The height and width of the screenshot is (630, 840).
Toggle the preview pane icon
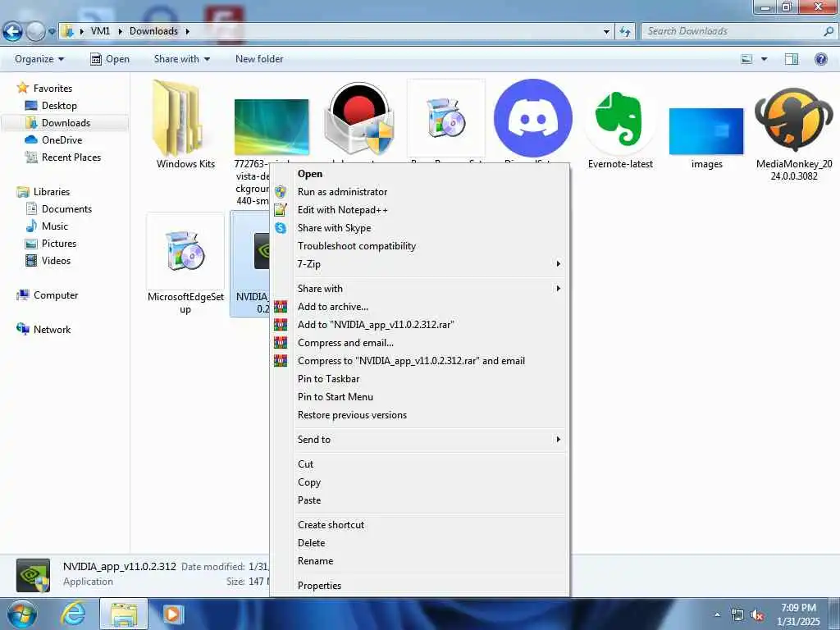pyautogui.click(x=792, y=59)
